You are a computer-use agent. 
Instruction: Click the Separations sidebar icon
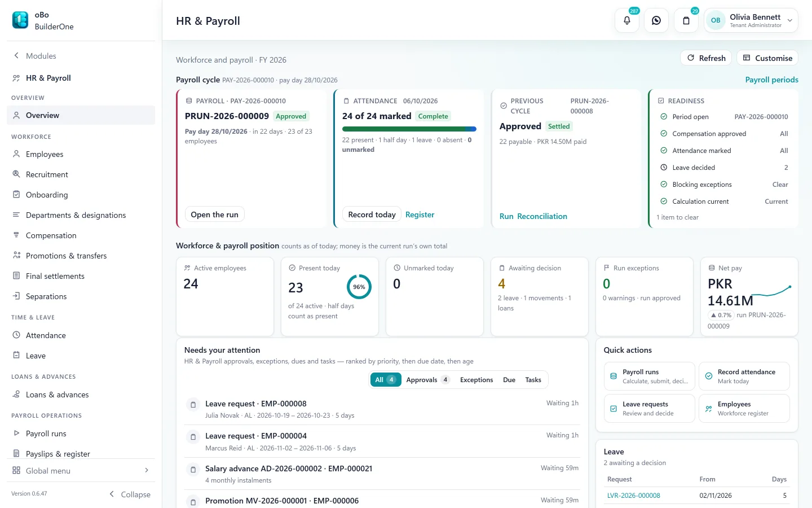pos(16,296)
